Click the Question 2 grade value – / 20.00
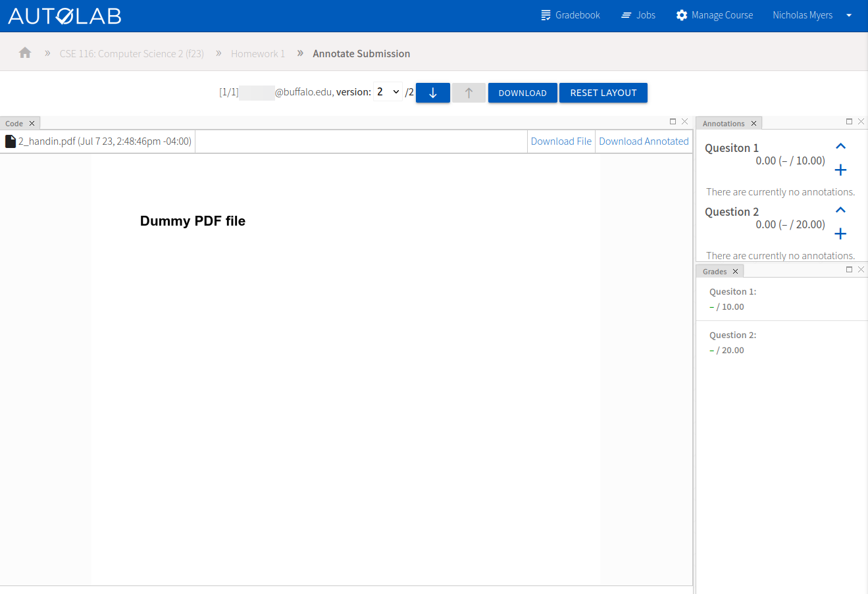Screen dimensions: 868x594 [727, 351]
